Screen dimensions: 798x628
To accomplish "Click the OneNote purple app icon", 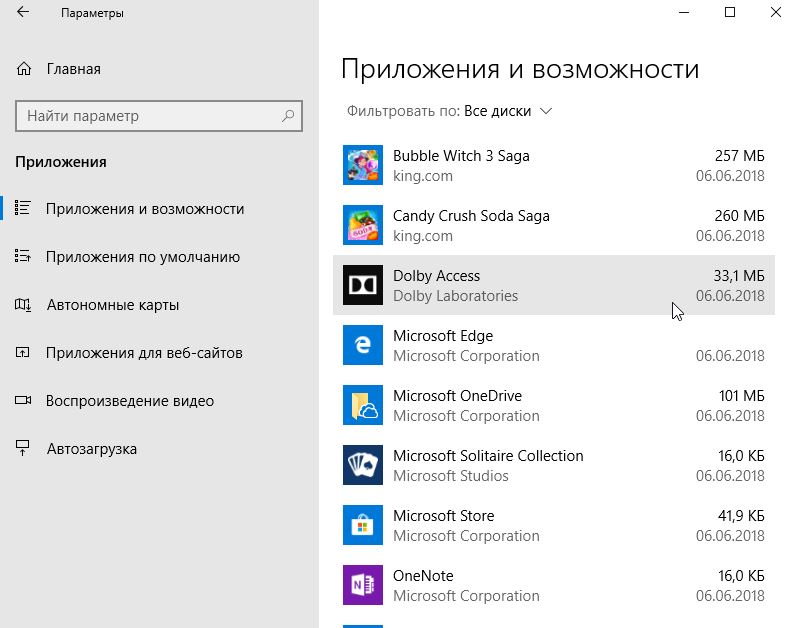I will pos(363,585).
